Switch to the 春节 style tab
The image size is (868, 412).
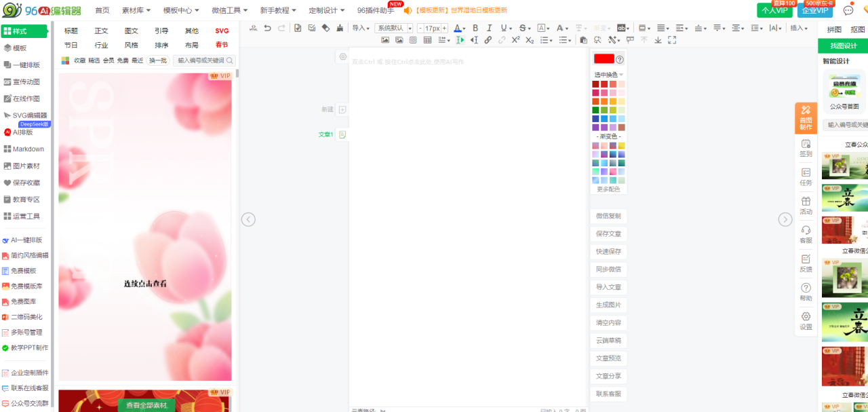[x=222, y=45]
